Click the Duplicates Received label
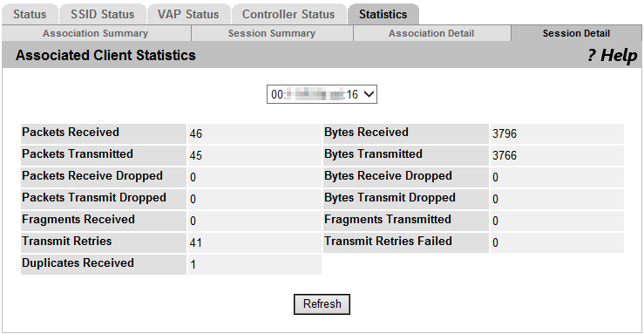The width and height of the screenshot is (644, 334). (x=78, y=263)
